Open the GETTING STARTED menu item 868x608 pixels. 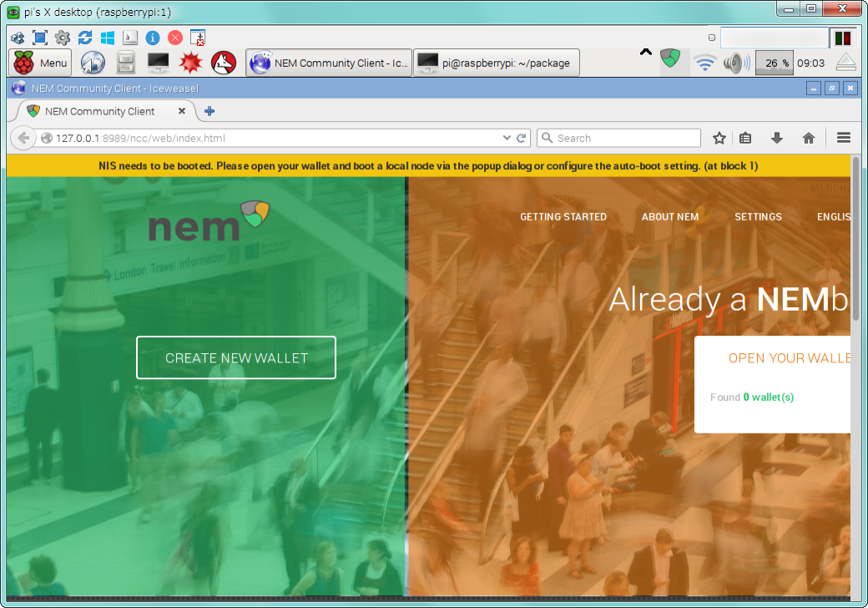563,217
